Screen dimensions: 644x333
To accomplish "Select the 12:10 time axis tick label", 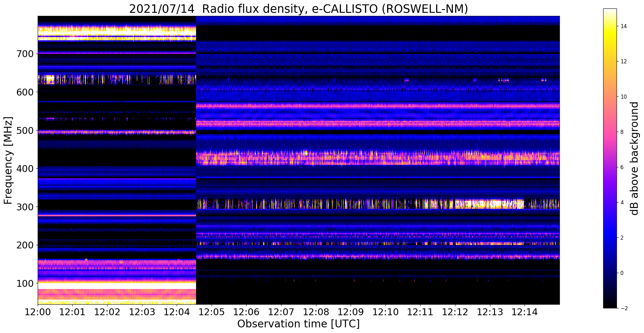I will coord(386,312).
